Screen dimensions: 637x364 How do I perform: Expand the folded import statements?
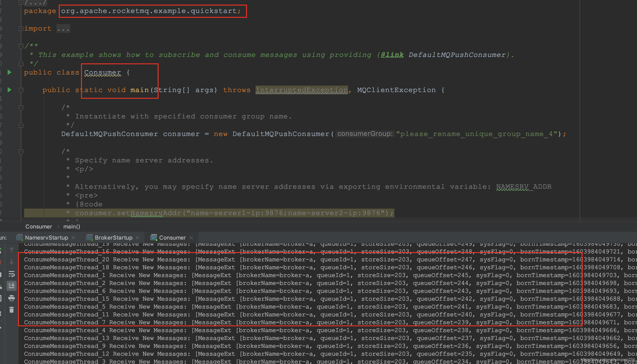(21, 29)
